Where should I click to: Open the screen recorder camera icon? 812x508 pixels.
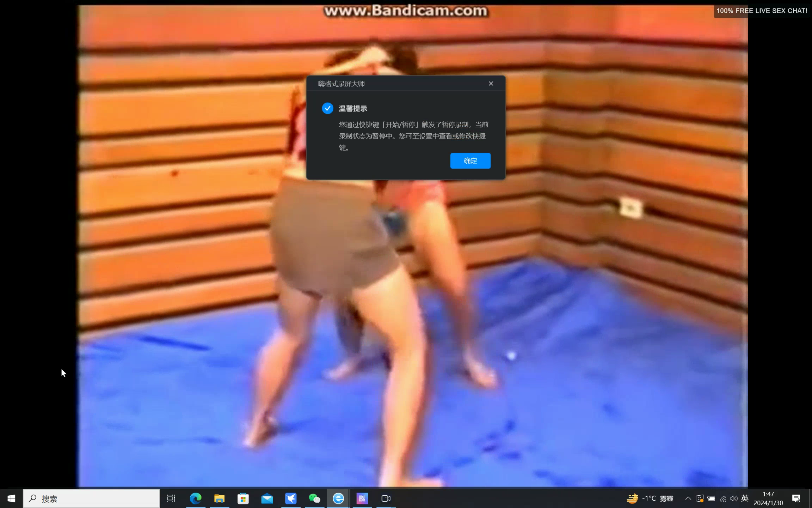click(x=386, y=498)
